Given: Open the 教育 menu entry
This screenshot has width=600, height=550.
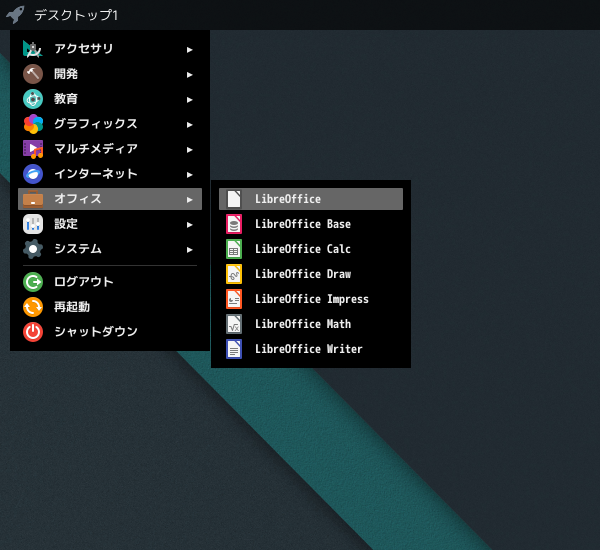Looking at the screenshot, I should (x=110, y=99).
